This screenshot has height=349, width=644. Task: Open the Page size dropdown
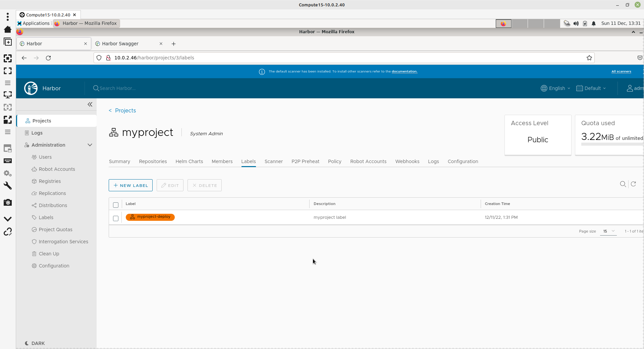[608, 231]
